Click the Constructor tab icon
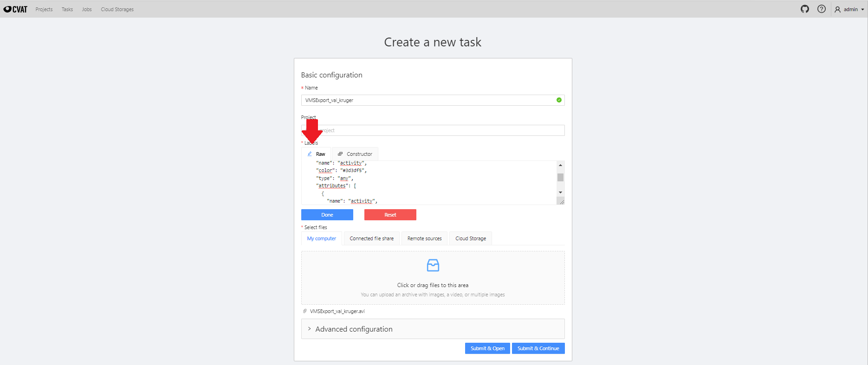 tap(340, 154)
